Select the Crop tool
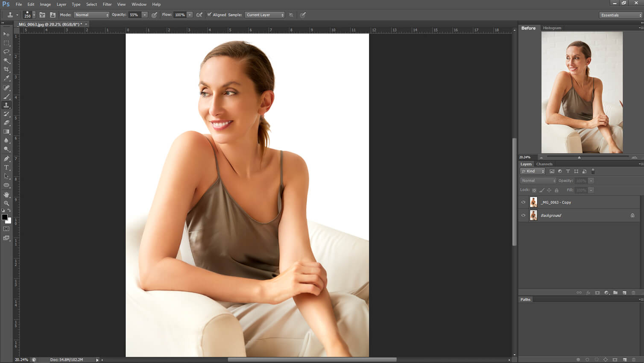644x363 pixels. [6, 69]
